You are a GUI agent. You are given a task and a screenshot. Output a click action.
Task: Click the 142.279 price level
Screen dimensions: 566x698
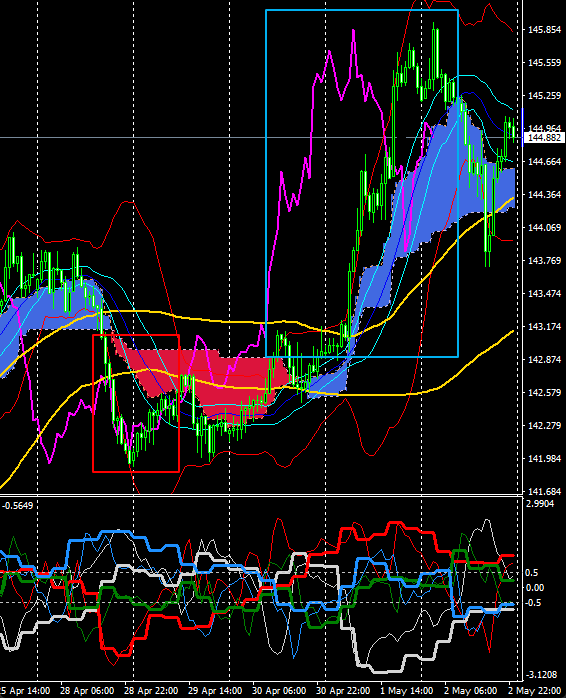tap(545, 425)
